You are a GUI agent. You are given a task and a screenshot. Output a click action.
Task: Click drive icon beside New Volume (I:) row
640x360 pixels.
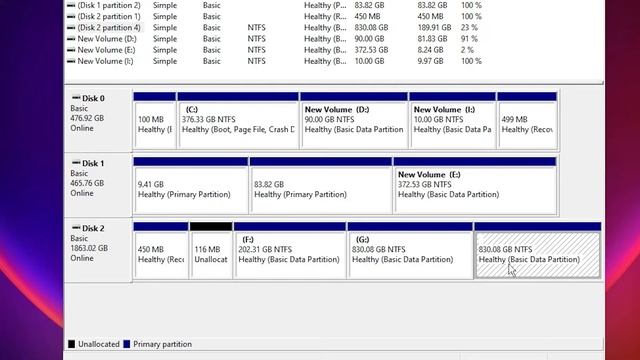tap(71, 61)
